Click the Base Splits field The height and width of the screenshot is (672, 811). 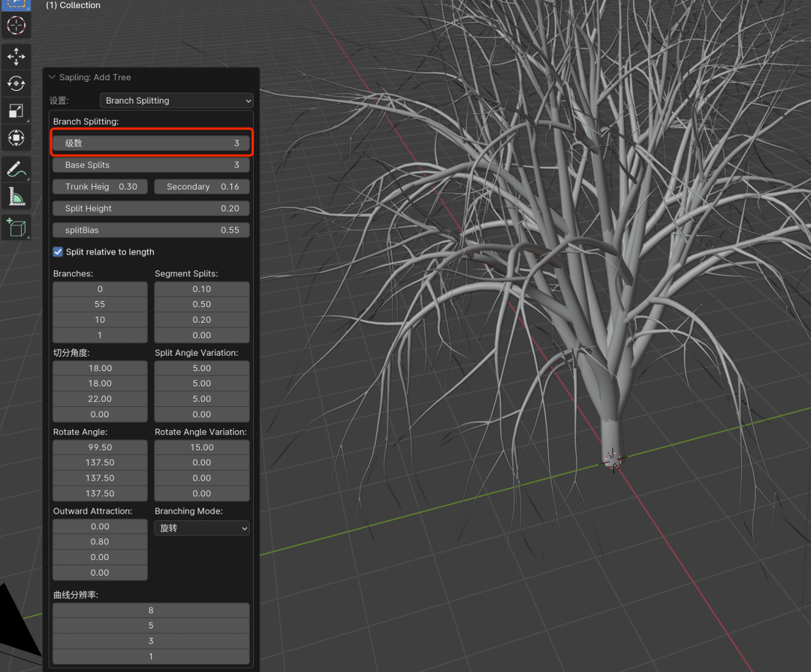pyautogui.click(x=151, y=165)
